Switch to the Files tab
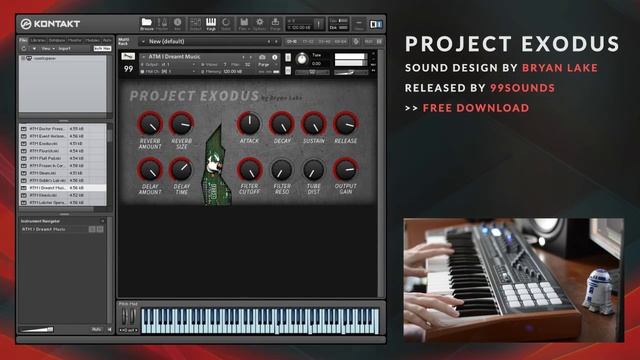The width and height of the screenshot is (640, 360). tap(23, 40)
